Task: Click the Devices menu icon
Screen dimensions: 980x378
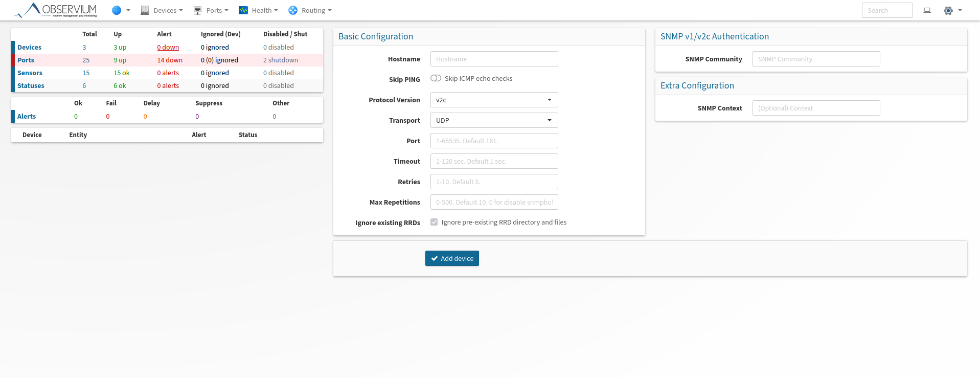Action: pos(145,10)
